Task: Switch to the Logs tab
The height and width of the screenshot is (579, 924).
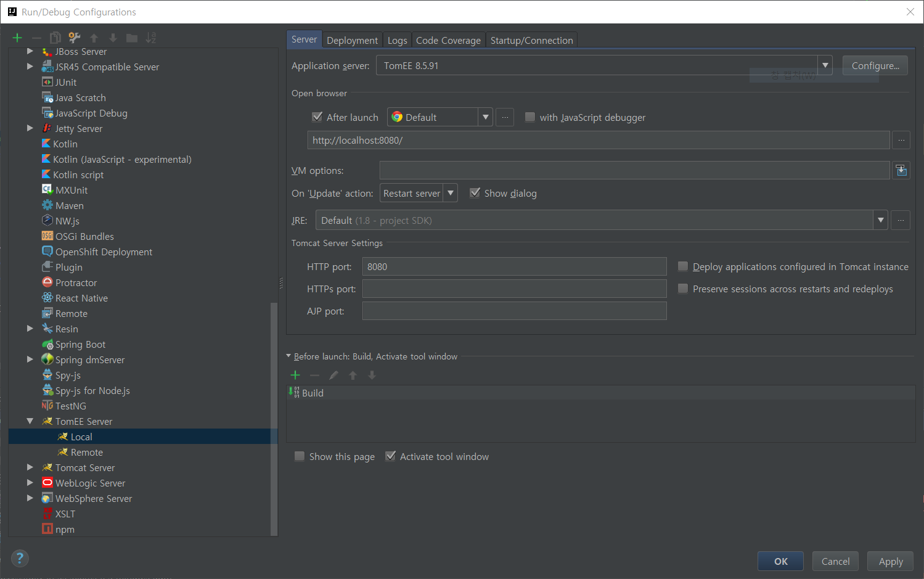Action: click(x=397, y=40)
